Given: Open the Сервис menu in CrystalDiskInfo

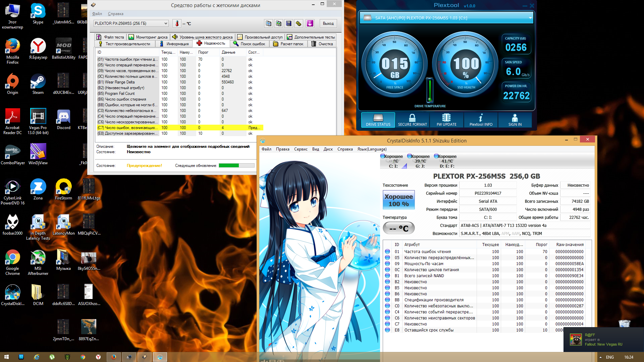Looking at the screenshot, I should pos(301,149).
